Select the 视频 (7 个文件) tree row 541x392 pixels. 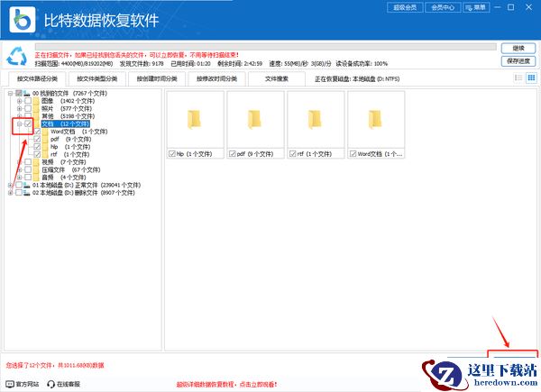[x=64, y=162]
